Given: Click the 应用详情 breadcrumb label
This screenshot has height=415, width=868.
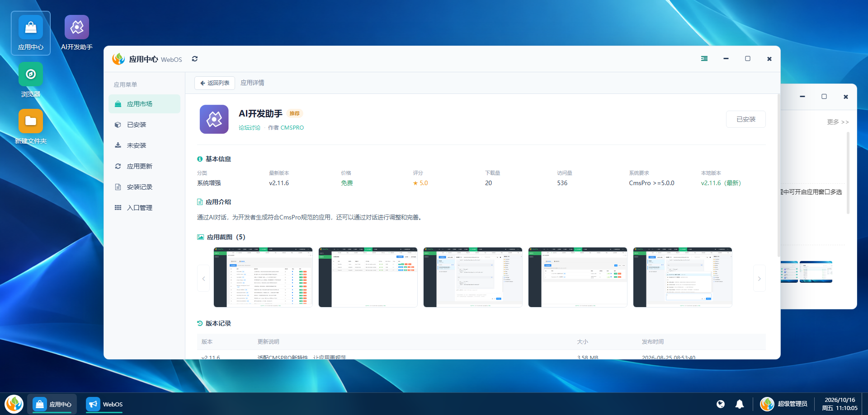Looking at the screenshot, I should [252, 83].
